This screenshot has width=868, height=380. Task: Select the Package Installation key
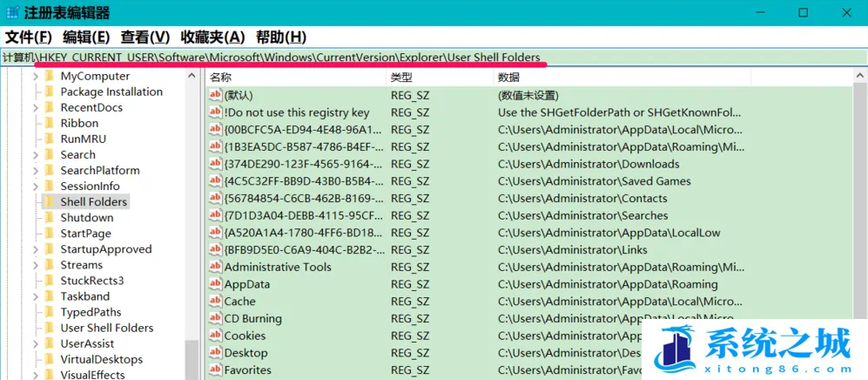(111, 92)
